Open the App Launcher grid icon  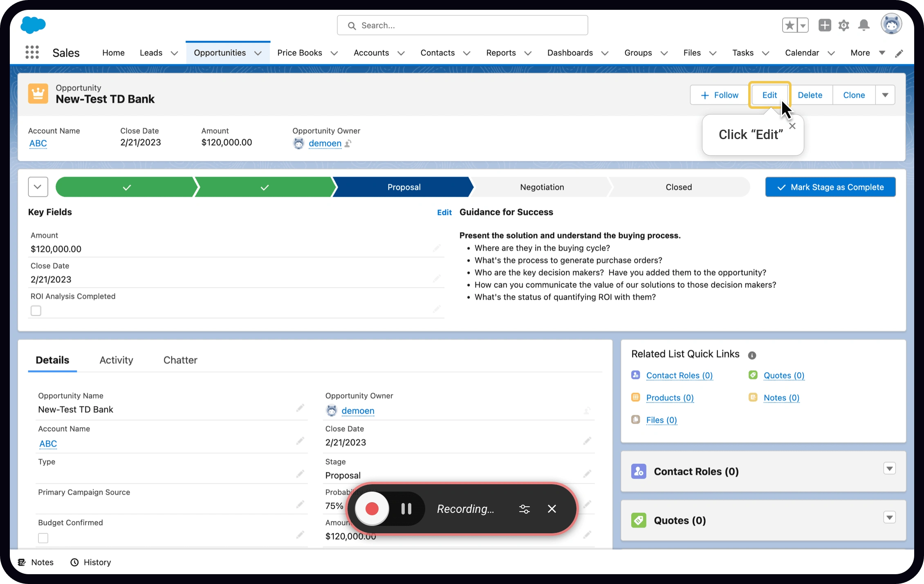point(32,52)
